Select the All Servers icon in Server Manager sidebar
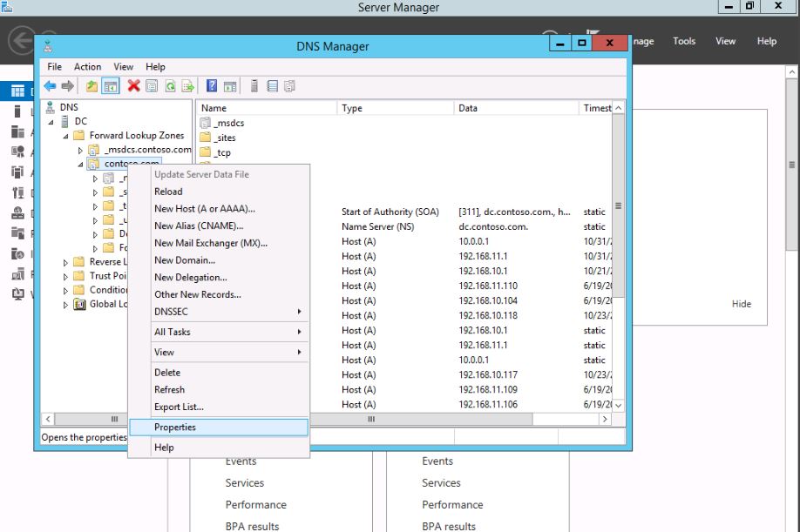Image resolution: width=800 pixels, height=532 pixels. (x=17, y=131)
